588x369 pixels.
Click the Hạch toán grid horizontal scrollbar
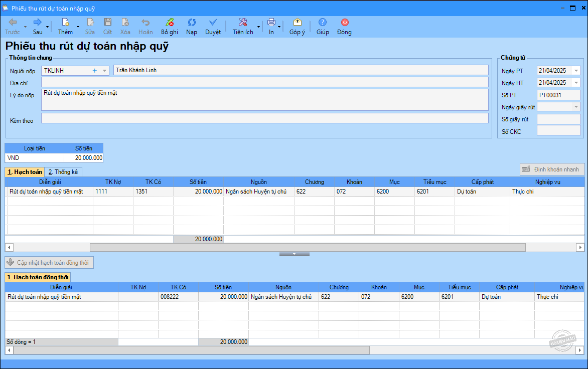tap(307, 247)
